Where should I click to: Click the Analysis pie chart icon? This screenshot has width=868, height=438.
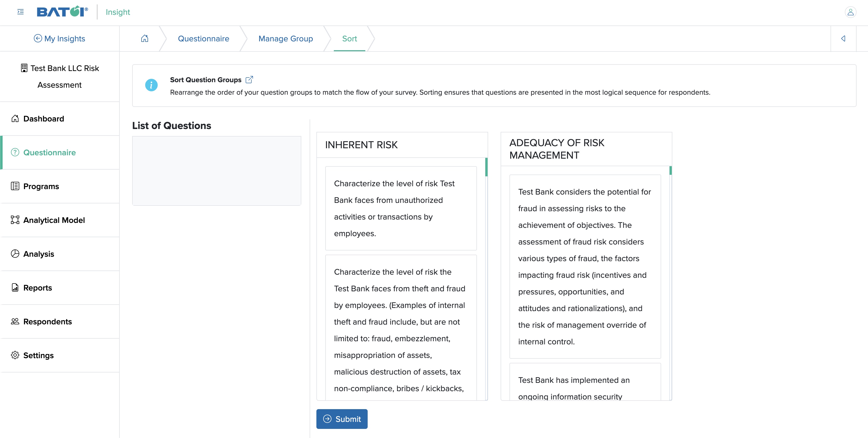(x=15, y=254)
